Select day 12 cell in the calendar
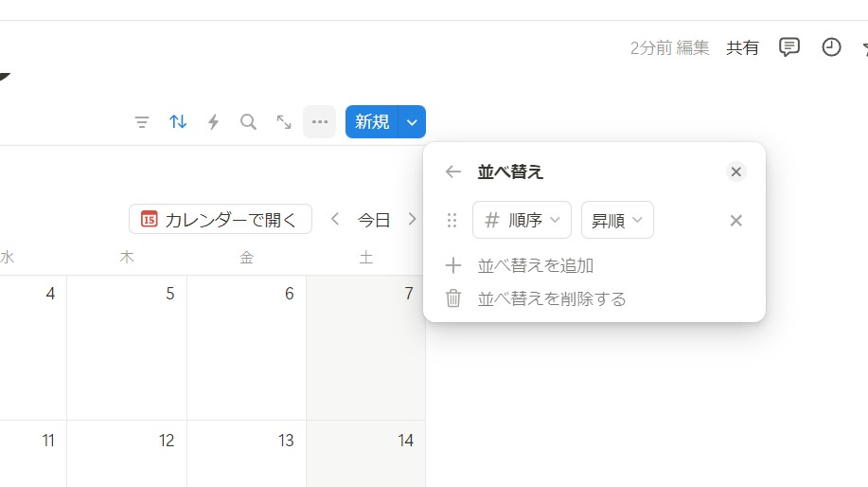 [x=127, y=453]
